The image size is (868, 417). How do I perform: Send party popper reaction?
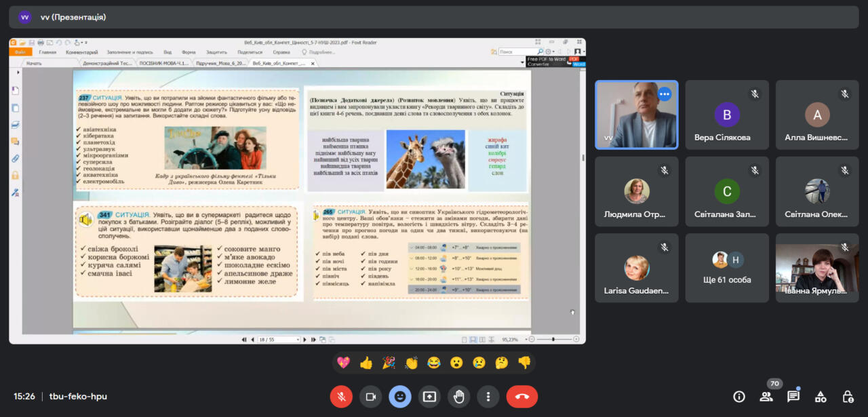[389, 363]
